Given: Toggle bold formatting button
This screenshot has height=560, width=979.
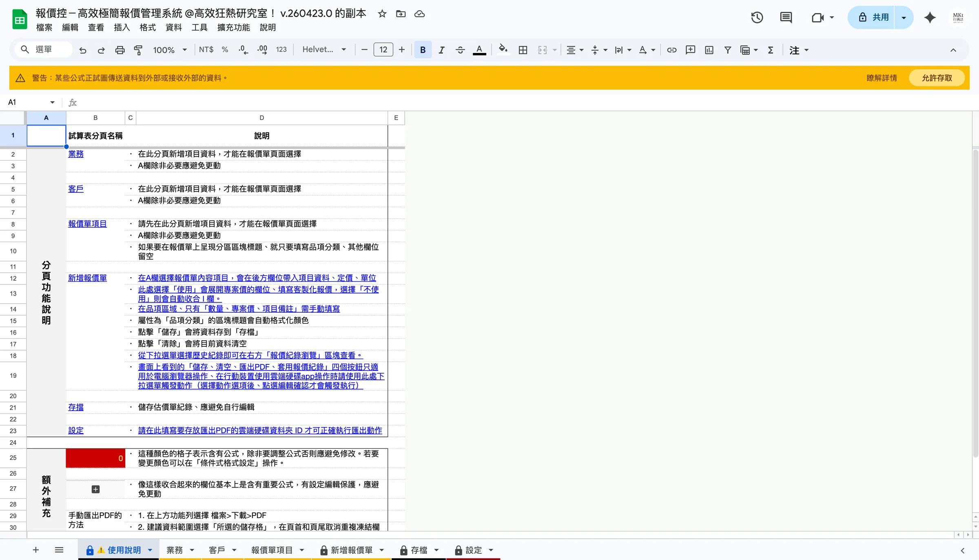Looking at the screenshot, I should point(423,50).
